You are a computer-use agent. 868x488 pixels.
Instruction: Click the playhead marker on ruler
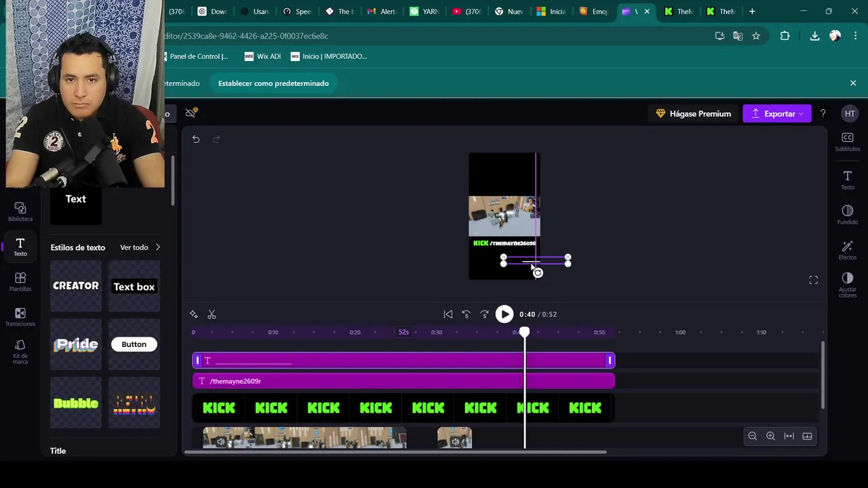[525, 332]
